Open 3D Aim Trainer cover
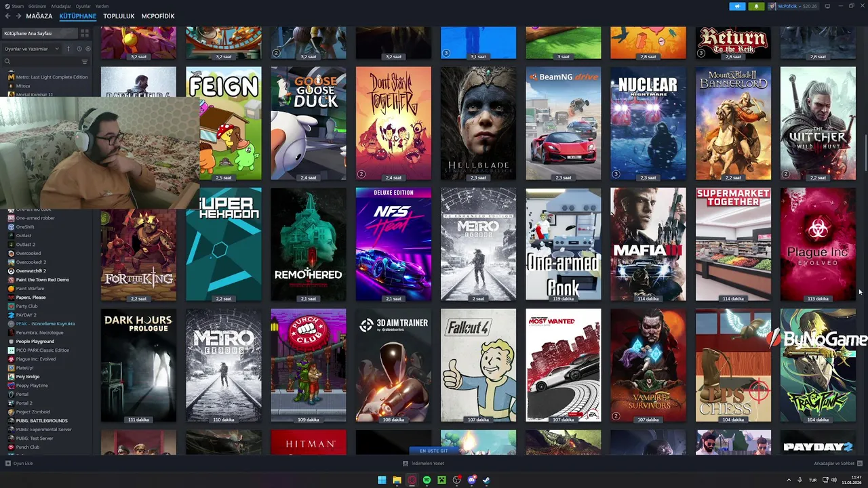The width and height of the screenshot is (868, 488). pyautogui.click(x=393, y=366)
